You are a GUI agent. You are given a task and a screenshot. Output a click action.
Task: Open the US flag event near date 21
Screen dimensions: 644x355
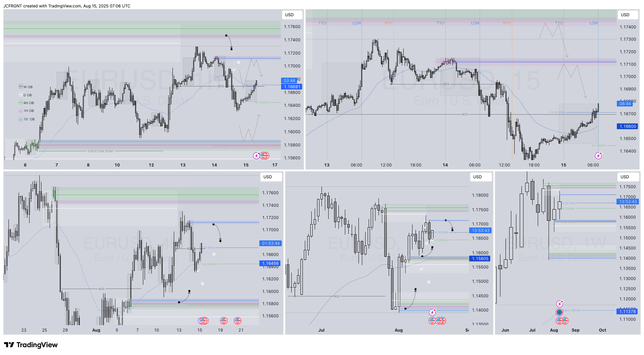[x=238, y=320]
